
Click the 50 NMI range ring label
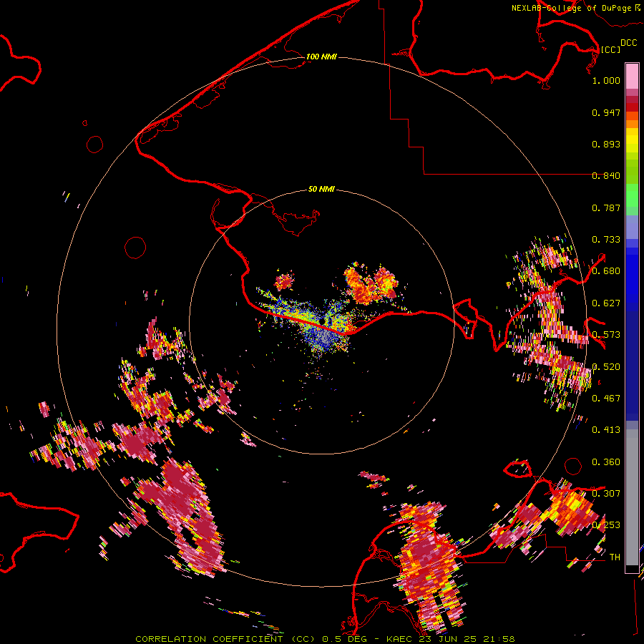pos(321,189)
